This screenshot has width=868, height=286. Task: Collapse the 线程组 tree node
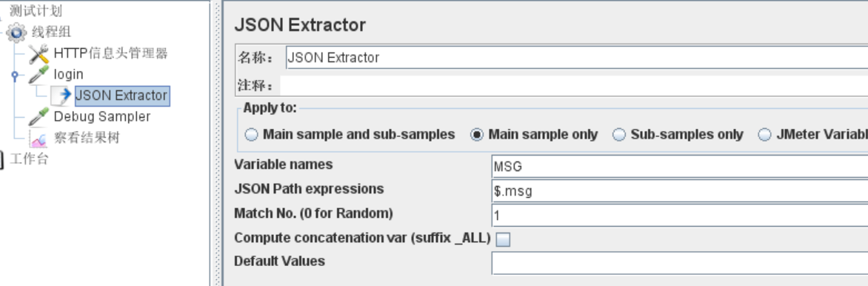click(1, 33)
